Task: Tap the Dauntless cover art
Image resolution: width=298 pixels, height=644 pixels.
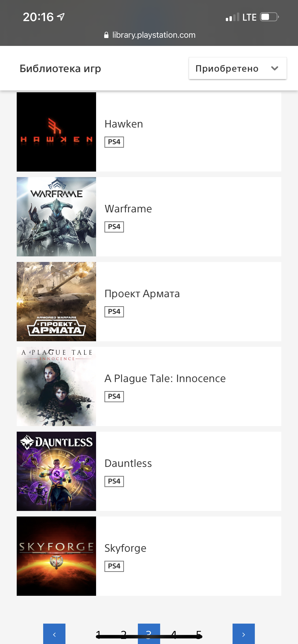Action: pyautogui.click(x=56, y=471)
